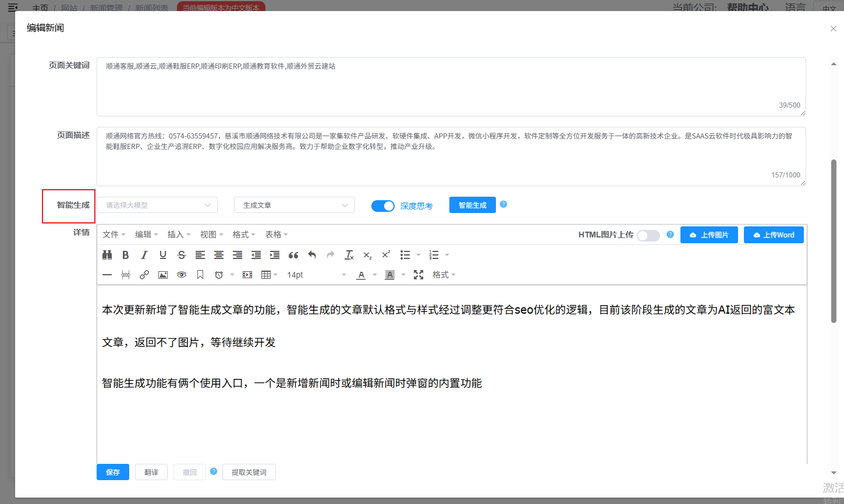Insert a blockquote using the quote icon

coord(293,255)
